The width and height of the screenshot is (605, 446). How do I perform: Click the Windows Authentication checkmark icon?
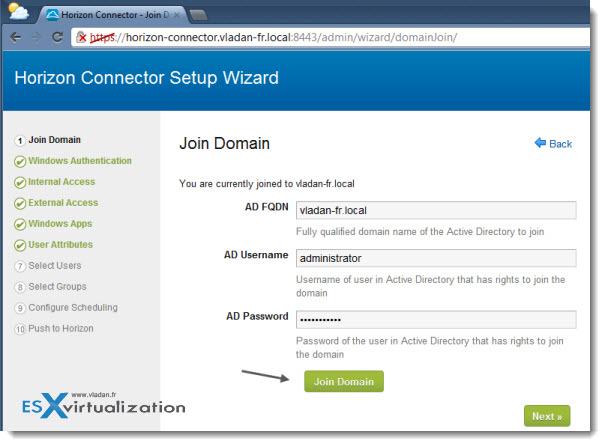click(20, 161)
